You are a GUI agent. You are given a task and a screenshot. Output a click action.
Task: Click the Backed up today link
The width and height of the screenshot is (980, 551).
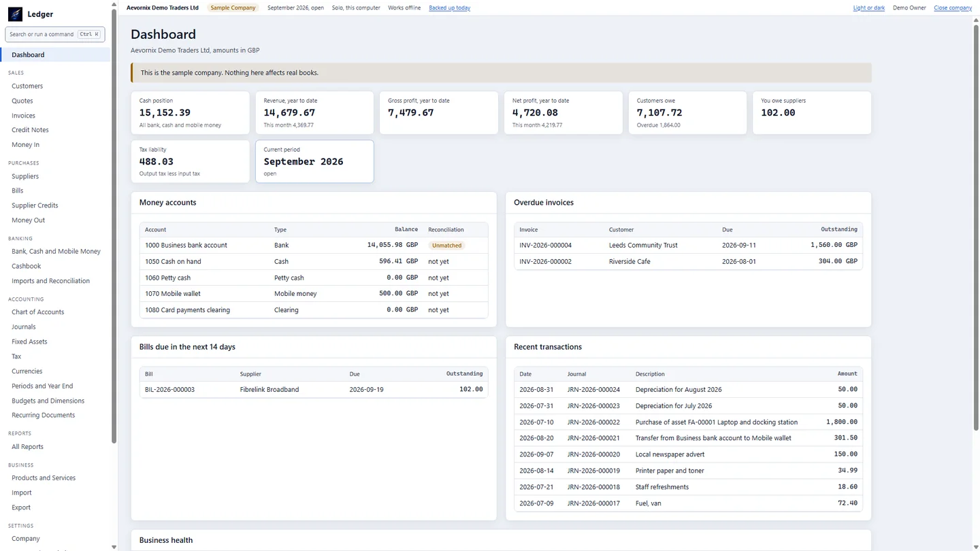(449, 7)
